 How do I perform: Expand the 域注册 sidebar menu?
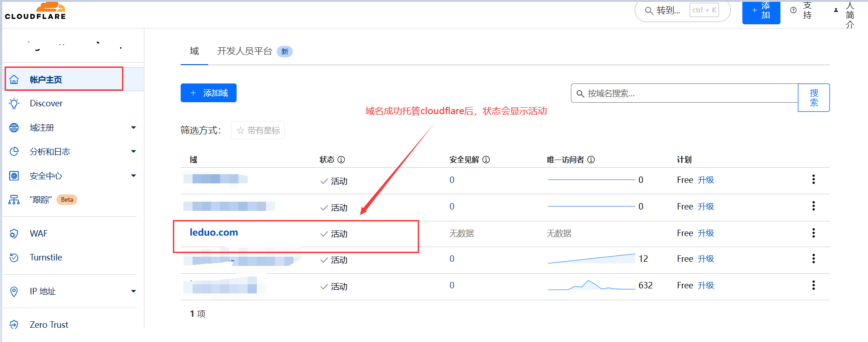pyautogui.click(x=133, y=127)
